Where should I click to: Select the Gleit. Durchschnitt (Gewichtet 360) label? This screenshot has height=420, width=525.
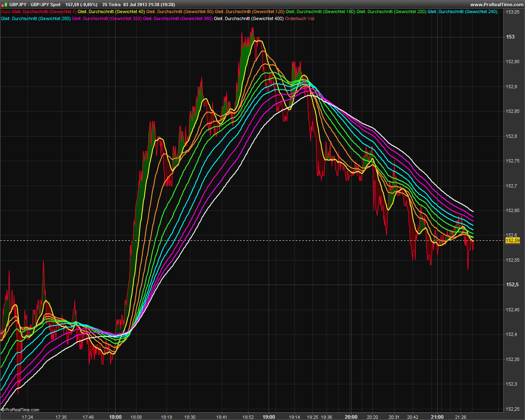(178, 18)
